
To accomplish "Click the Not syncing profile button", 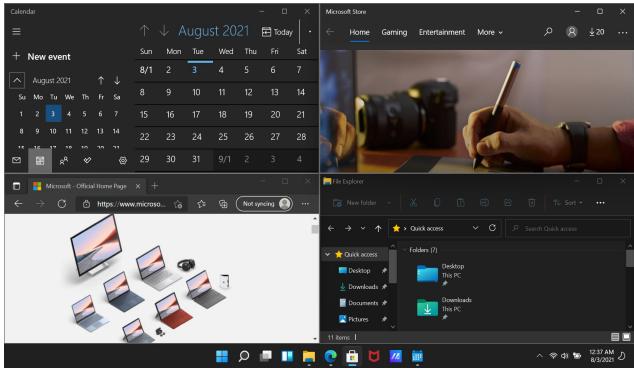I will pos(264,204).
